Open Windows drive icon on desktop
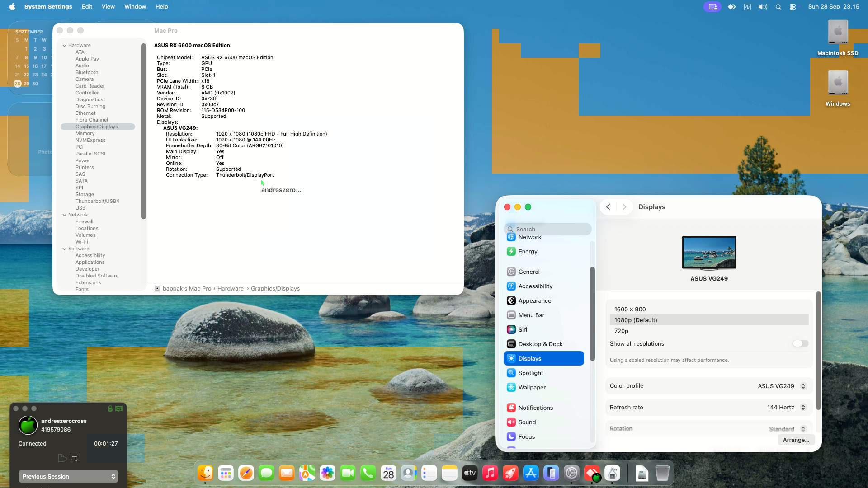Viewport: 868px width, 488px height. click(838, 89)
